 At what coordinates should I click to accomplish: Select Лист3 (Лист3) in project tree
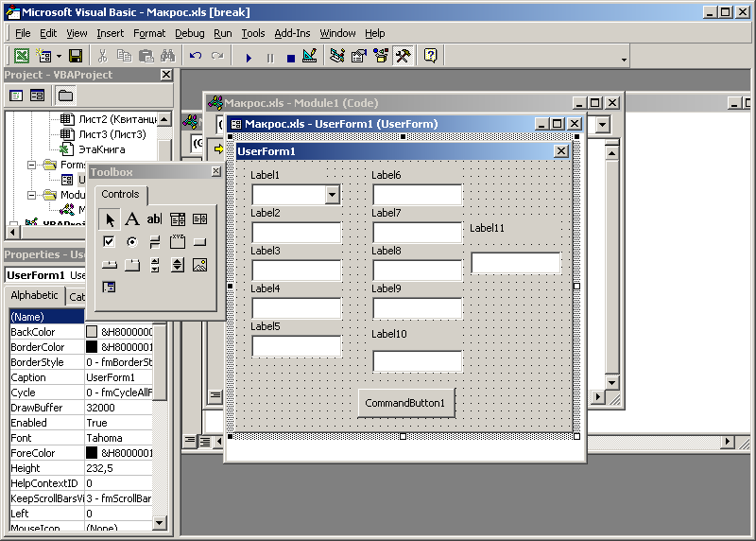112,134
